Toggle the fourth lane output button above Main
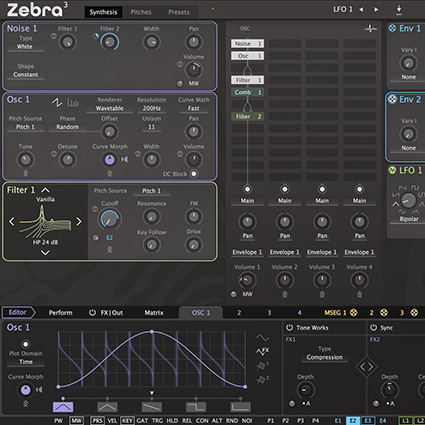Screen dimensions: 425x425 coord(359,189)
